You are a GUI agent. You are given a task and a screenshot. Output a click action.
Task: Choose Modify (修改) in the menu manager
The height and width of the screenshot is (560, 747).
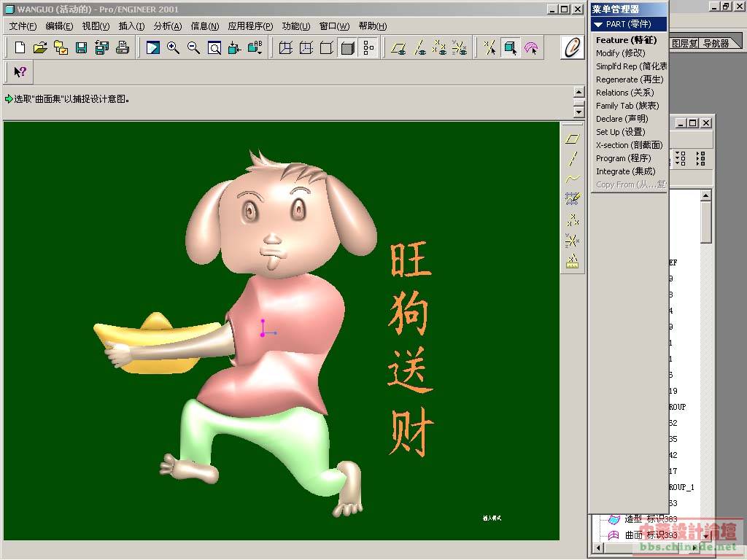(x=620, y=53)
